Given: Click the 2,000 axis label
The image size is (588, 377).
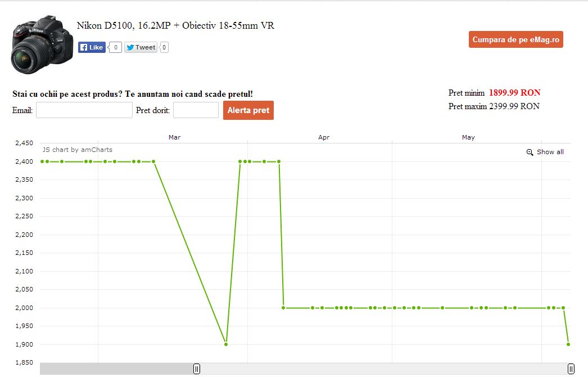Looking at the screenshot, I should (x=24, y=308).
